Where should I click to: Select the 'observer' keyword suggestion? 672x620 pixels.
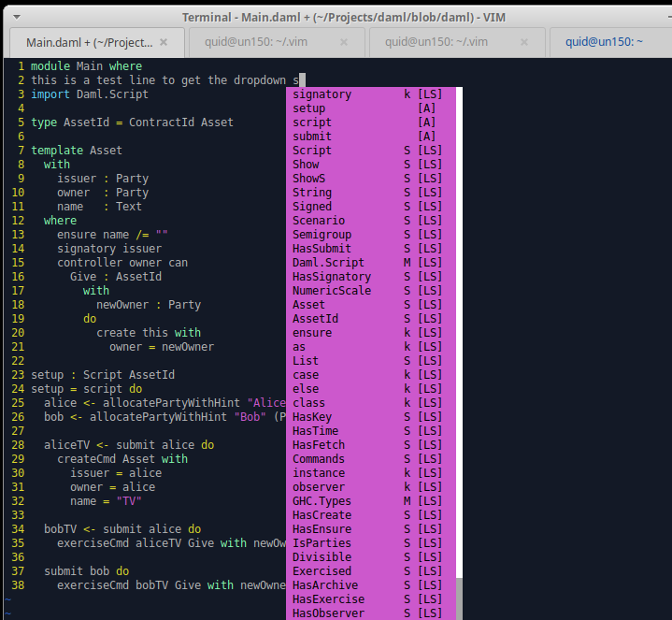tap(319, 487)
